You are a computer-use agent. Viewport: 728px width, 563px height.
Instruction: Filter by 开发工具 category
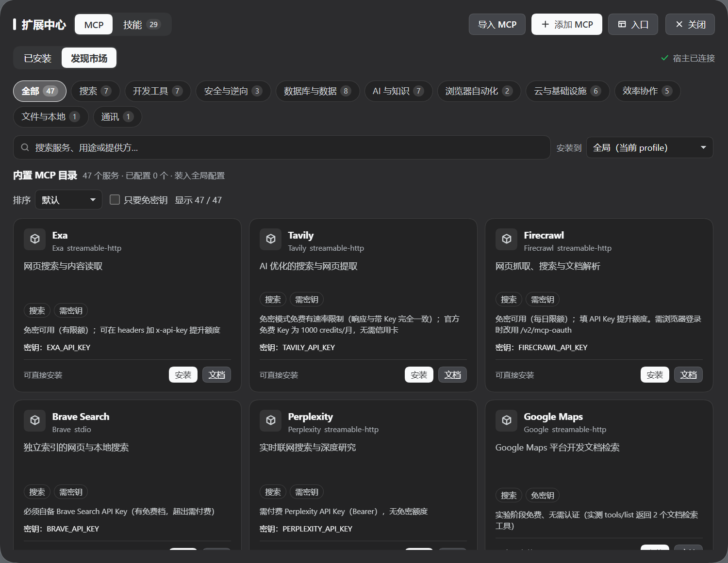click(x=157, y=91)
